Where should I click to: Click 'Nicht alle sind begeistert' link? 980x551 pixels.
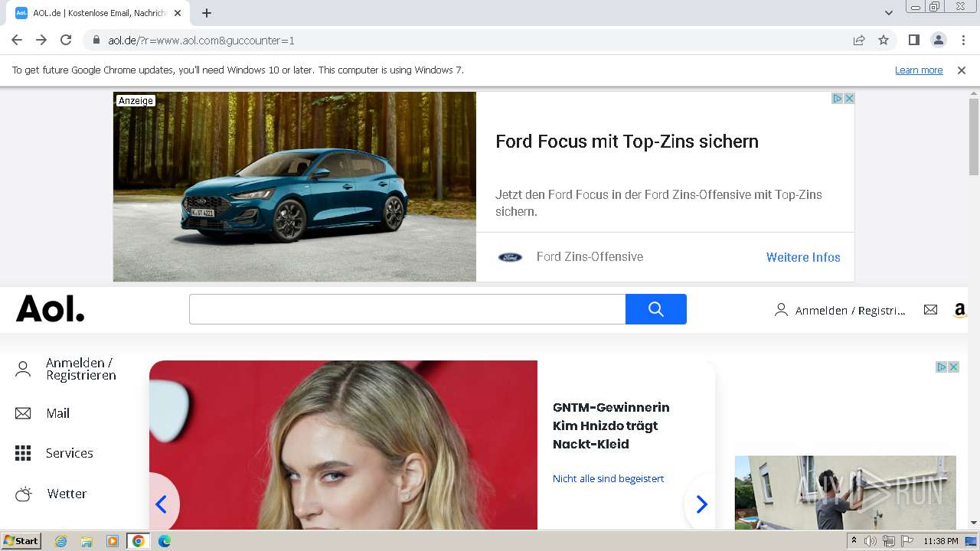coord(609,478)
